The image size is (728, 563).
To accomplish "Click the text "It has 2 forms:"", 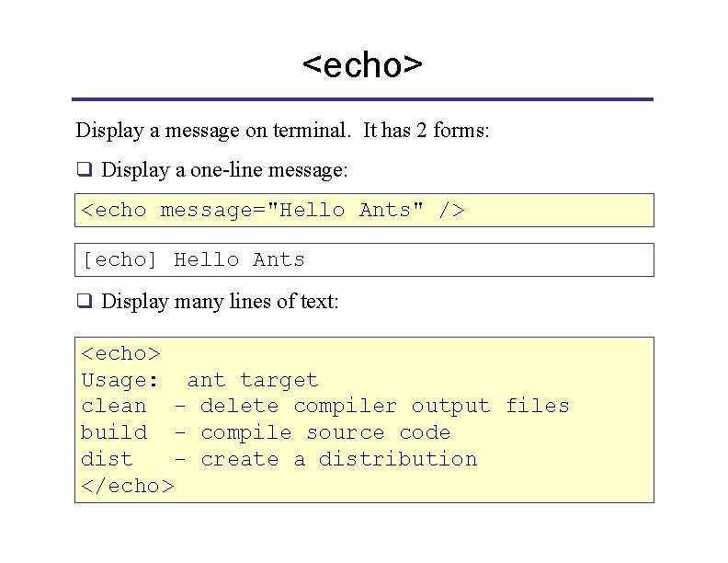I will coord(426,130).
